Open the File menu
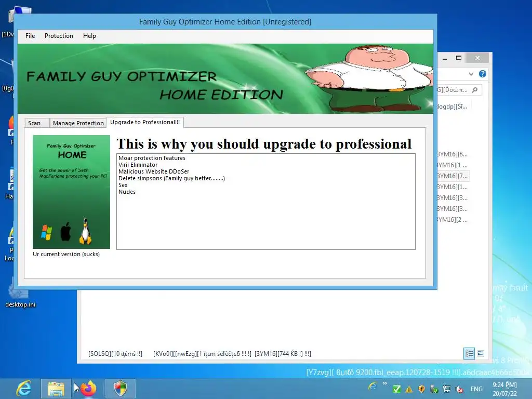The image size is (532, 399). coord(30,36)
